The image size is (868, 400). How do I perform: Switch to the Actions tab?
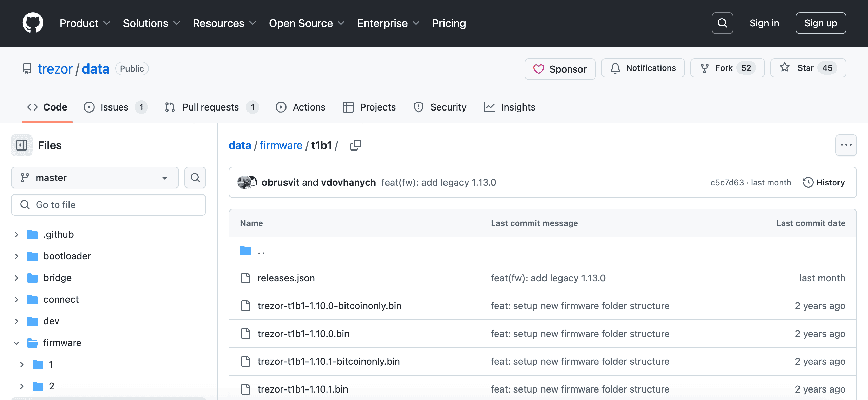(301, 107)
